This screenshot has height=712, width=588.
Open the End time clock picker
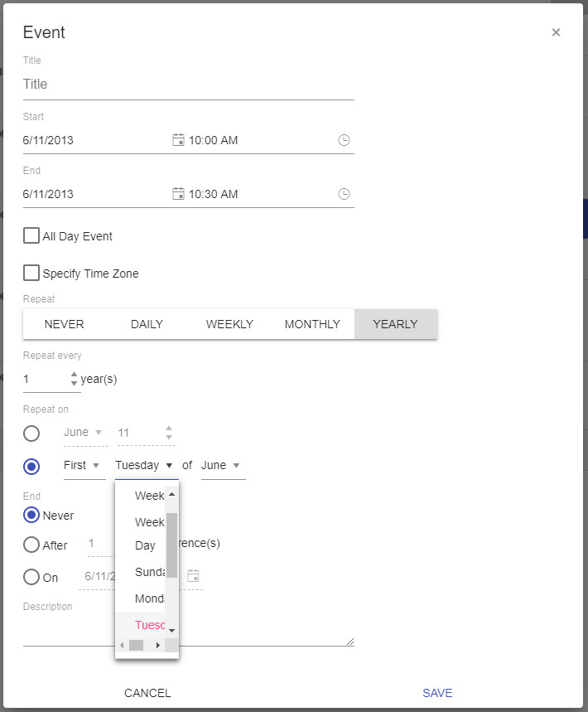click(344, 193)
